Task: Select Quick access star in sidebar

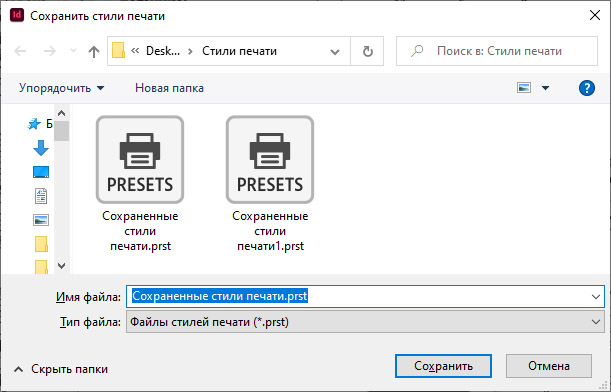Action: 34,124
